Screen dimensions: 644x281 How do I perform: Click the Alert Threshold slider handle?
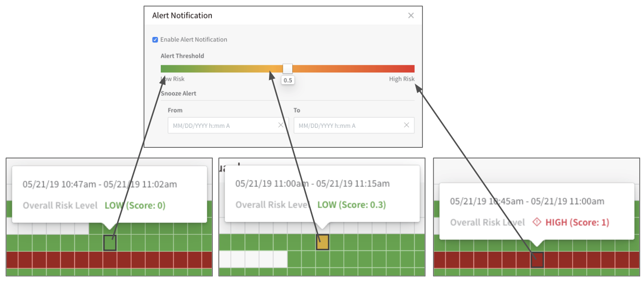click(288, 69)
